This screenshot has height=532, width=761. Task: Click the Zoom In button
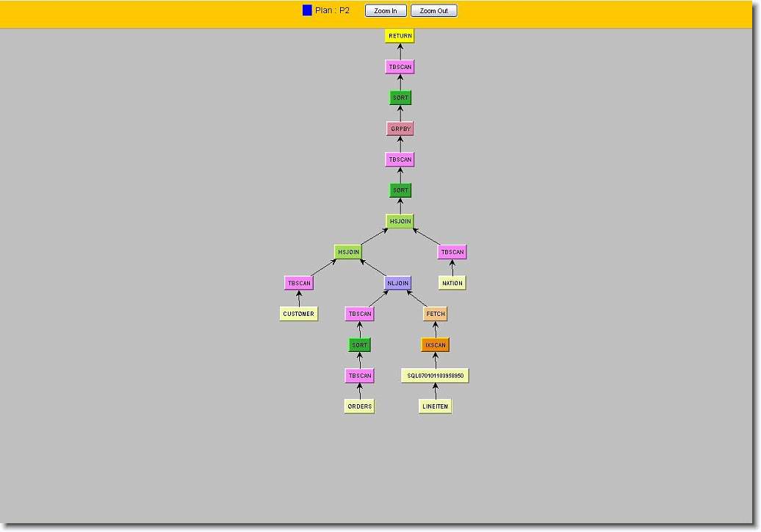[x=385, y=11]
